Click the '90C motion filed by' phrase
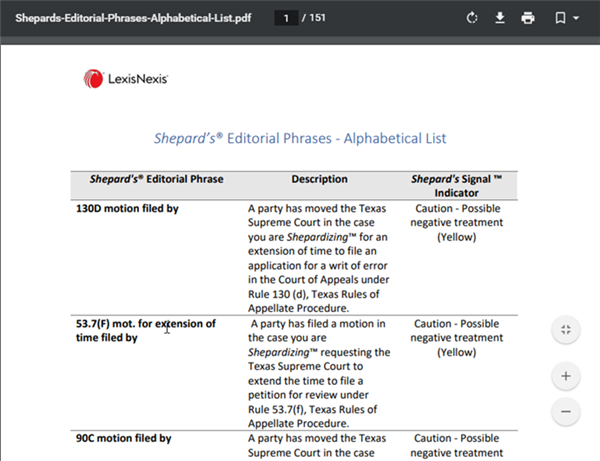600x461 pixels. [124, 438]
